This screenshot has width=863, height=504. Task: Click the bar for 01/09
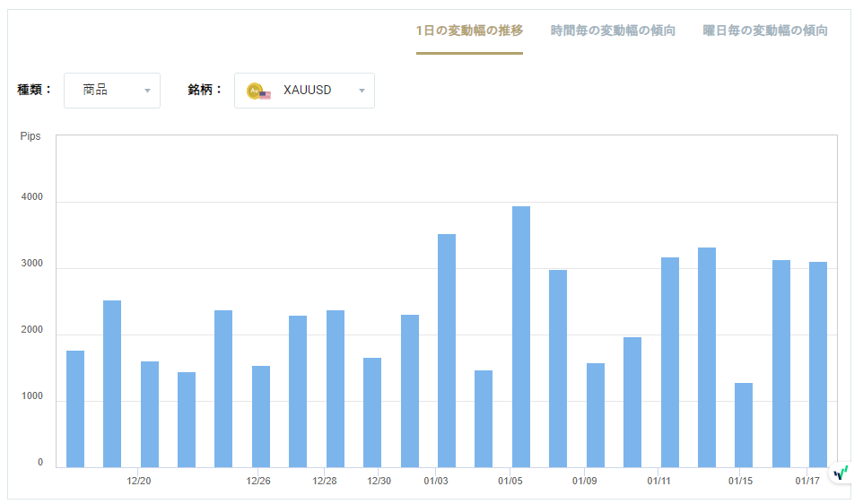pyautogui.click(x=596, y=415)
